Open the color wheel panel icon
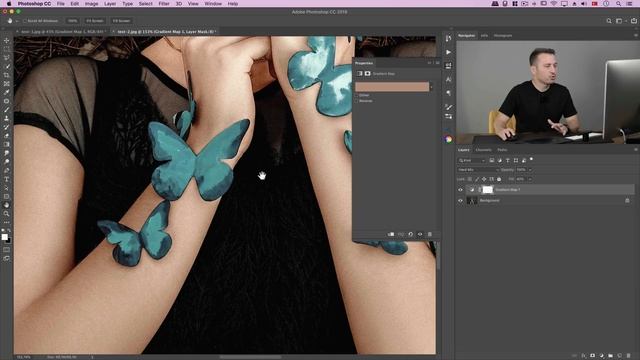The height and width of the screenshot is (360, 640). (x=449, y=139)
